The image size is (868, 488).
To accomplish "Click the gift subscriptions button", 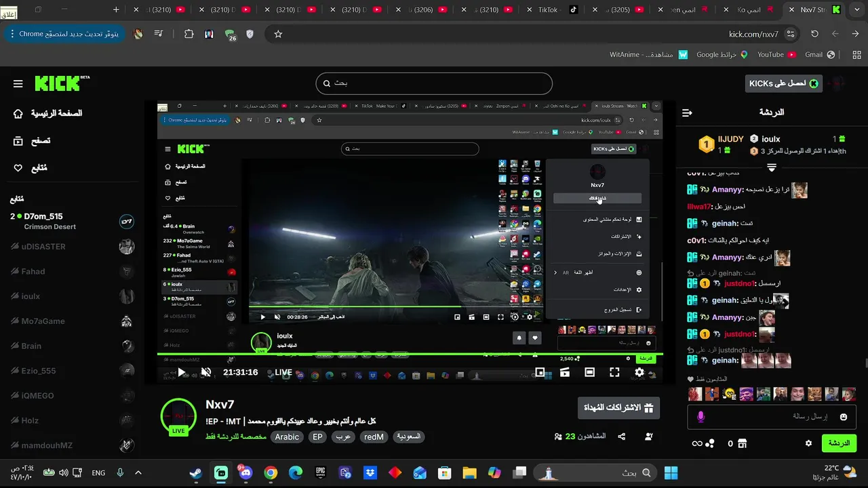I will point(618,408).
